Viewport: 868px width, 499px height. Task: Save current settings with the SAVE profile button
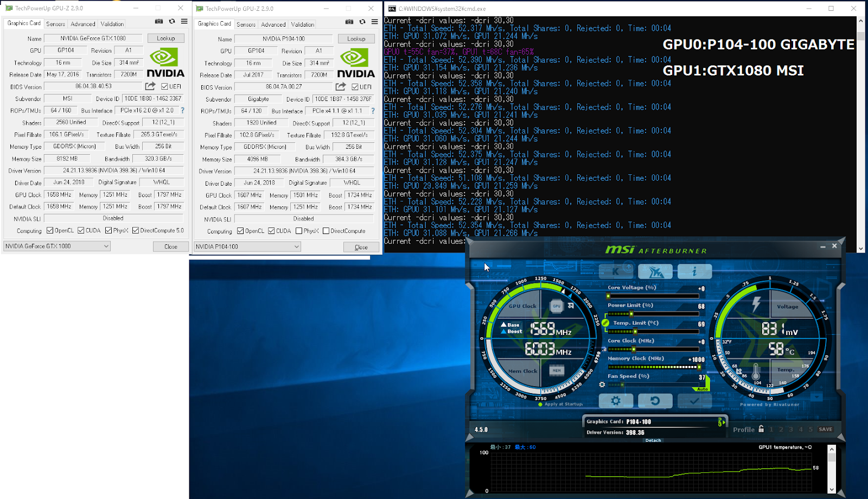click(825, 429)
